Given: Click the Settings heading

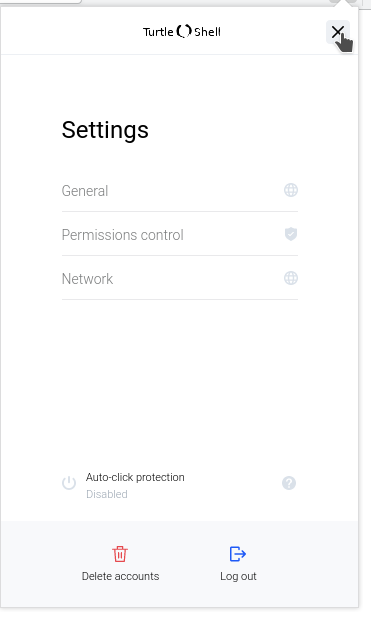Looking at the screenshot, I should pos(105,130).
